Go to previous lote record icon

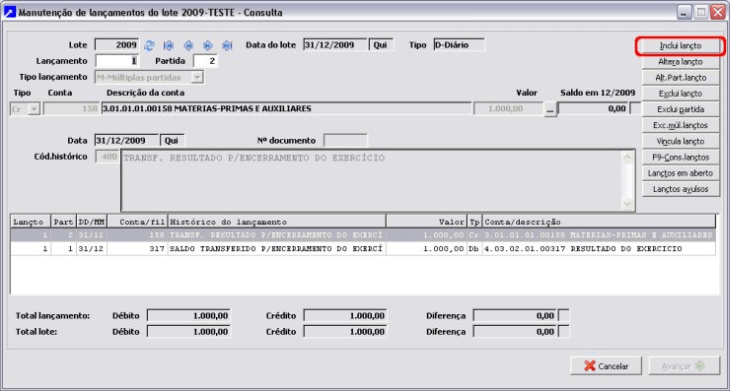pos(188,45)
